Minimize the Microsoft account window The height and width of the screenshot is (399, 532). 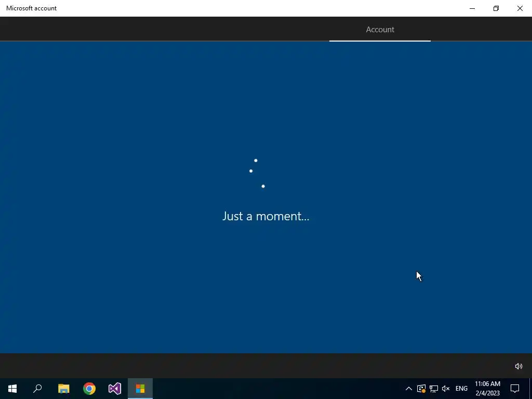pyautogui.click(x=472, y=8)
